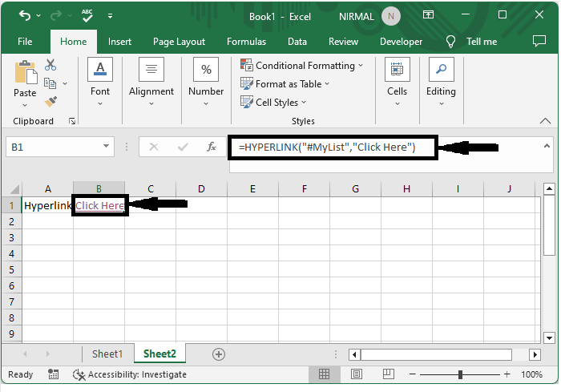Open the Alignment group dropdown
Image resolution: width=561 pixels, height=392 pixels.
tap(151, 82)
